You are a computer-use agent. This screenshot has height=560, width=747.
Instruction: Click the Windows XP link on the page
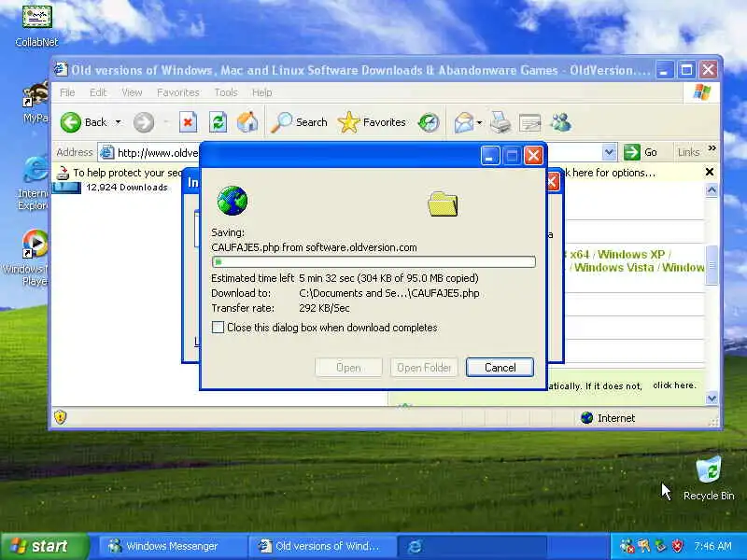631,254
